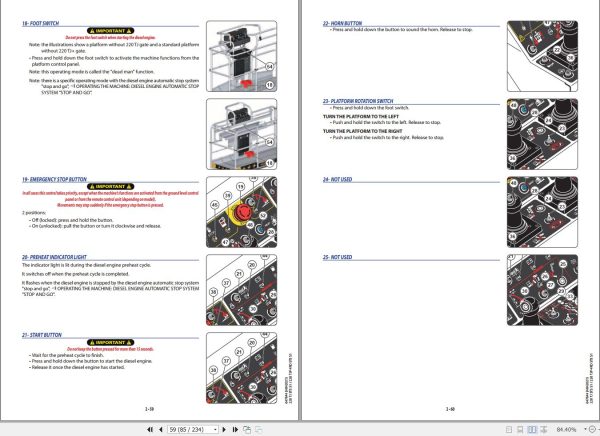Click 'TURN THE PLATFORM TO THE RIGHT' text
The width and height of the screenshot is (600, 436).
[362, 131]
